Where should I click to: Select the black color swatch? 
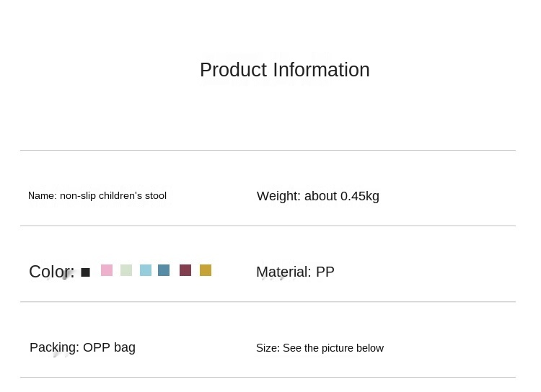pyautogui.click(x=85, y=272)
